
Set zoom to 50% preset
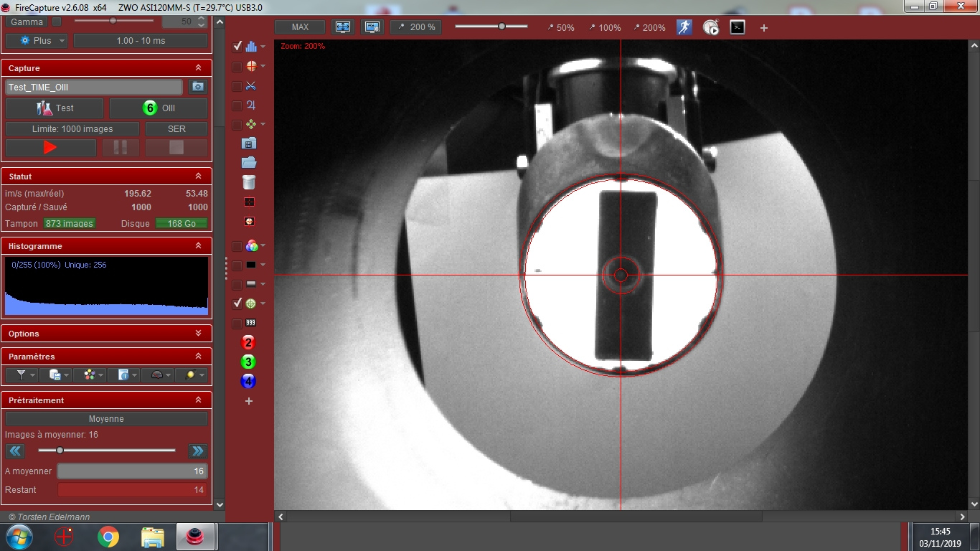(x=560, y=28)
